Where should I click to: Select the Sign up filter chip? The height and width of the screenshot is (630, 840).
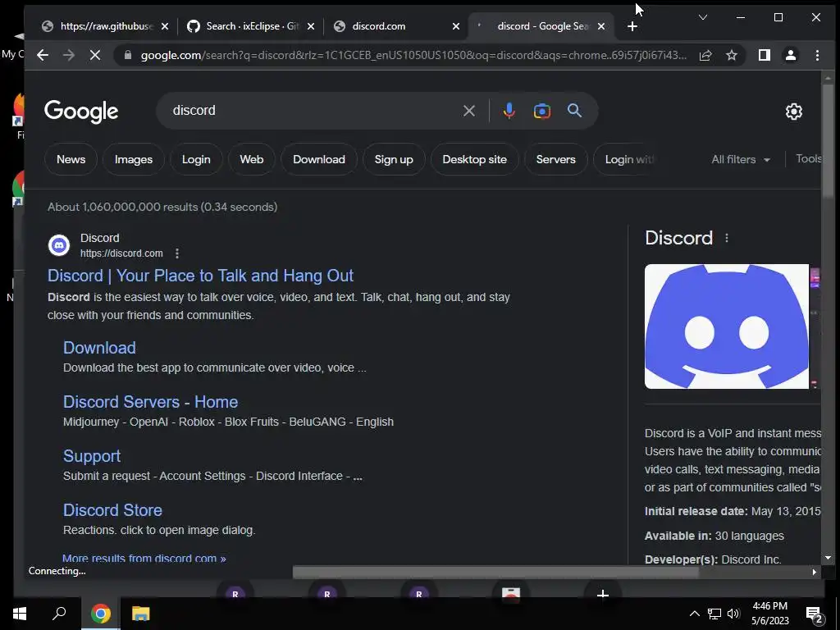pyautogui.click(x=394, y=160)
